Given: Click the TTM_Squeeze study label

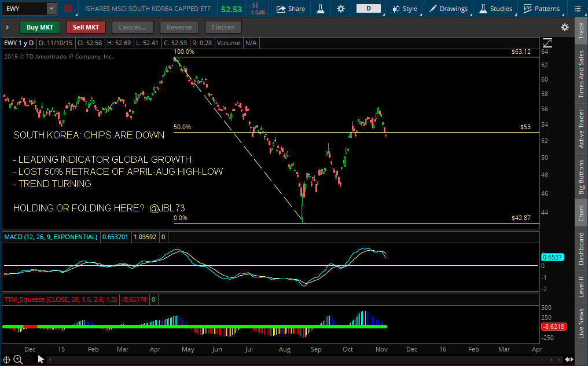Looking at the screenshot, I should [x=60, y=299].
